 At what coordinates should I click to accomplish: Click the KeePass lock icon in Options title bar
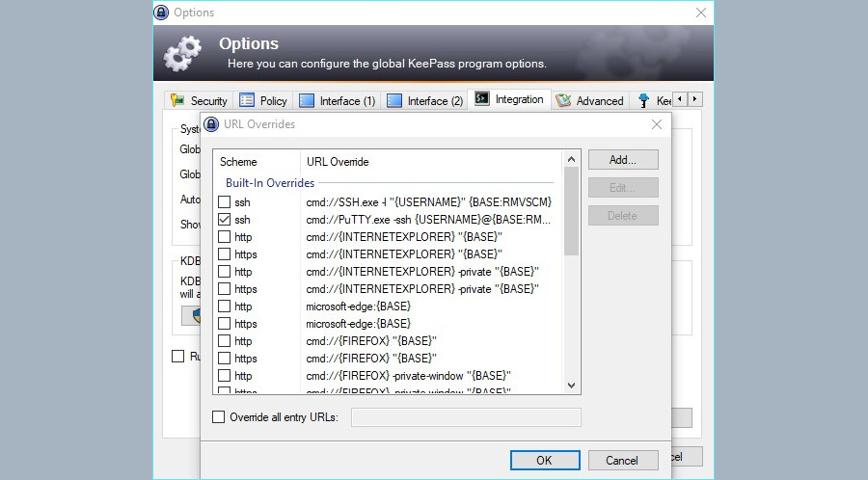point(161,13)
